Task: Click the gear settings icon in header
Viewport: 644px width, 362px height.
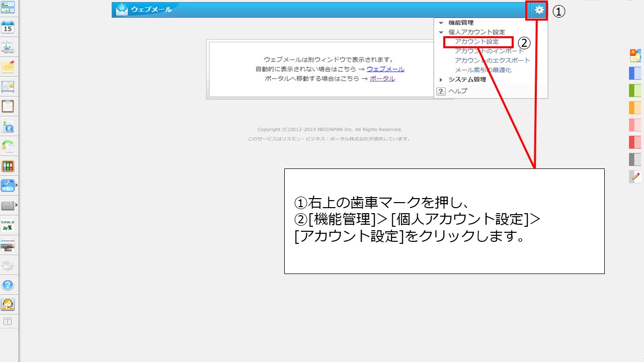Action: point(539,10)
